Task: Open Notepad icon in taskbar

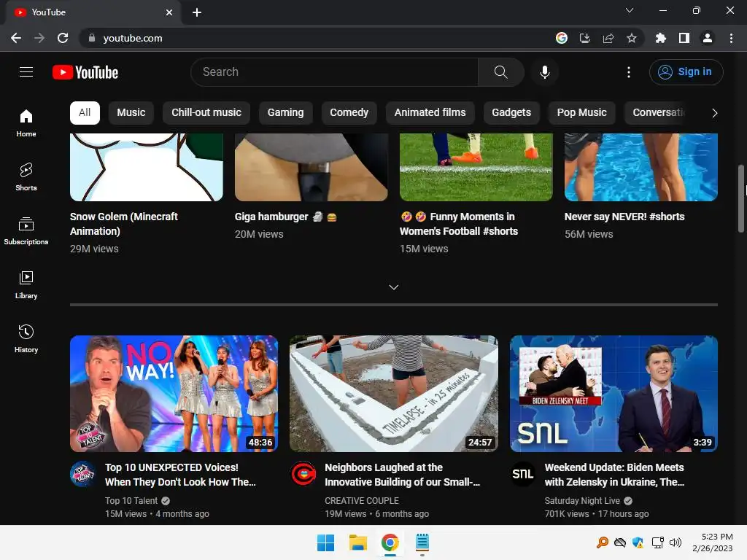Action: 422,542
